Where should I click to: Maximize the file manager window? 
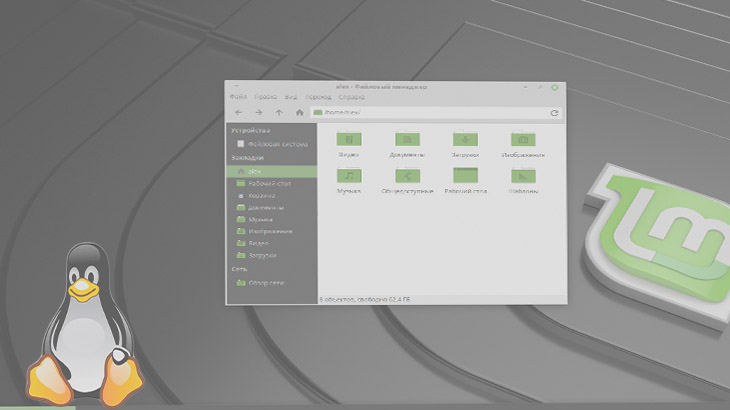pos(540,87)
